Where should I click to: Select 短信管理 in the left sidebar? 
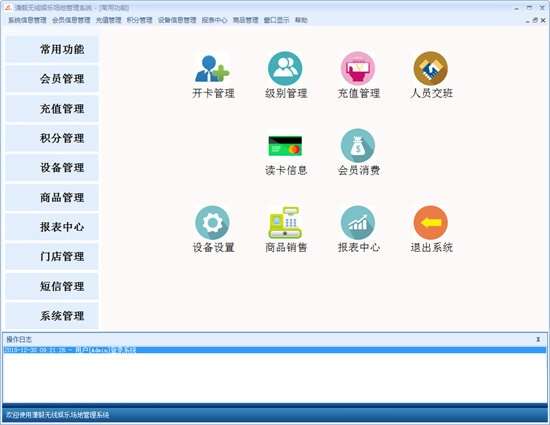[x=52, y=286]
